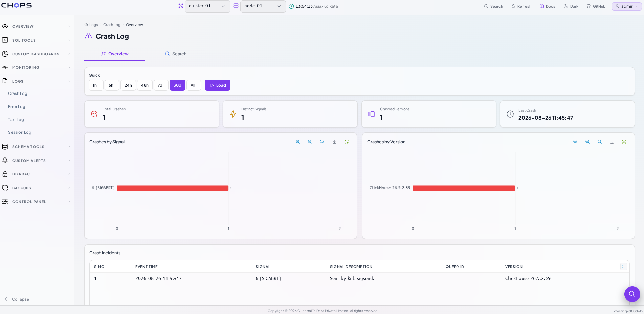Screen dimensions: 644x314
Task: Expand Crashes by Signal chart to fullscreen
Action: pos(347,142)
